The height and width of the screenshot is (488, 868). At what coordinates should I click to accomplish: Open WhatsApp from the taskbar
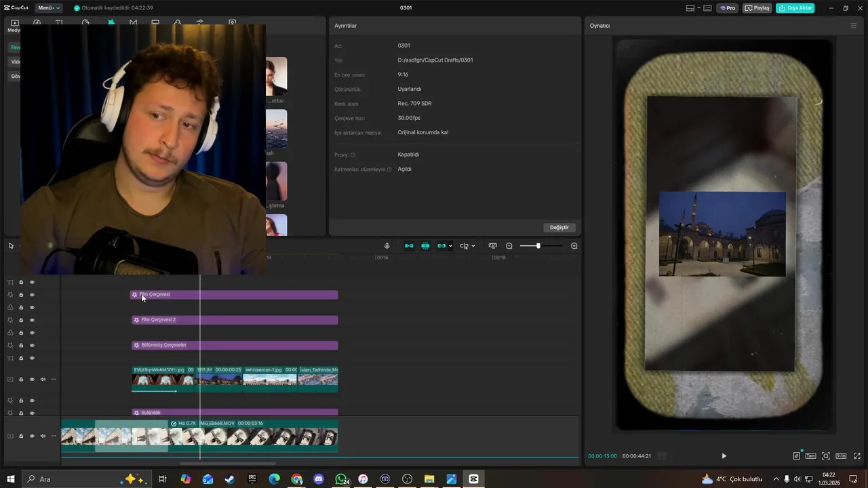tap(341, 479)
